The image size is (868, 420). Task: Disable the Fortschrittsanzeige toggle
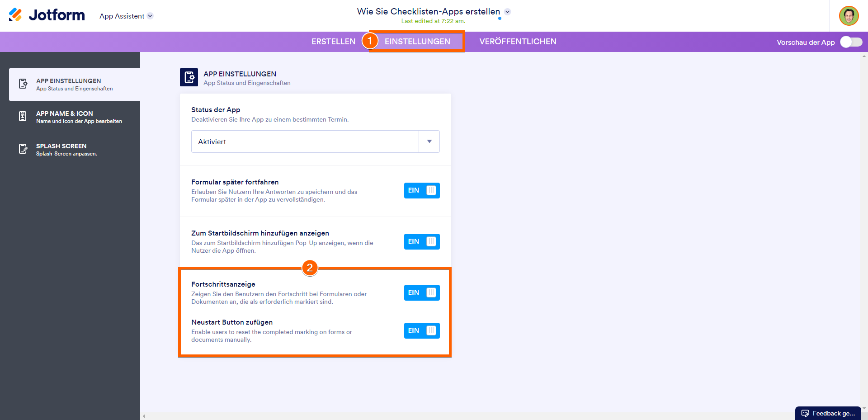421,293
